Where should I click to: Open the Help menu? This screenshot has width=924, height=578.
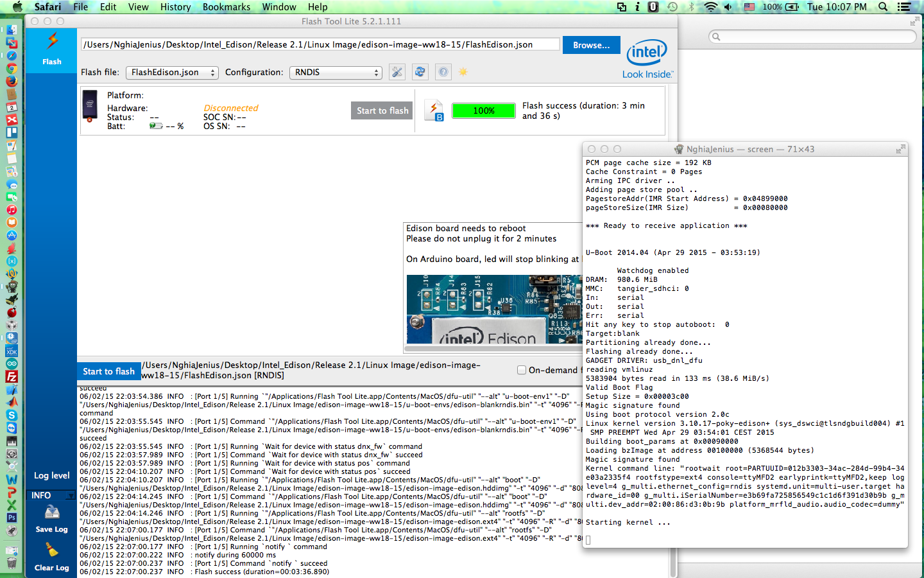click(318, 7)
